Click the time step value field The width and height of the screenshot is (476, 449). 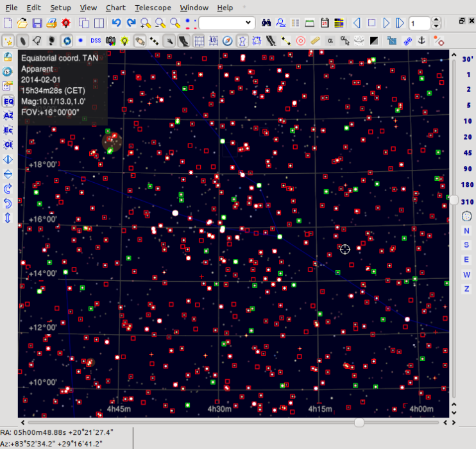[420, 23]
